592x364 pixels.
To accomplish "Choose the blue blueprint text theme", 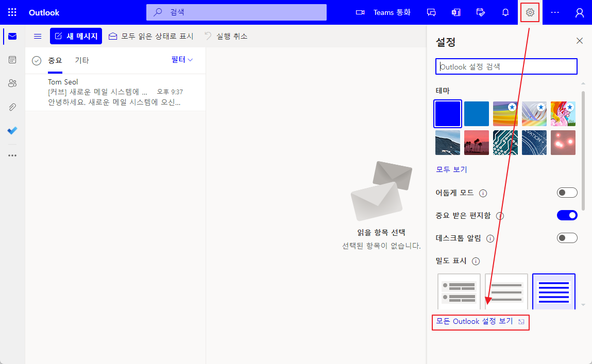I will [x=534, y=143].
